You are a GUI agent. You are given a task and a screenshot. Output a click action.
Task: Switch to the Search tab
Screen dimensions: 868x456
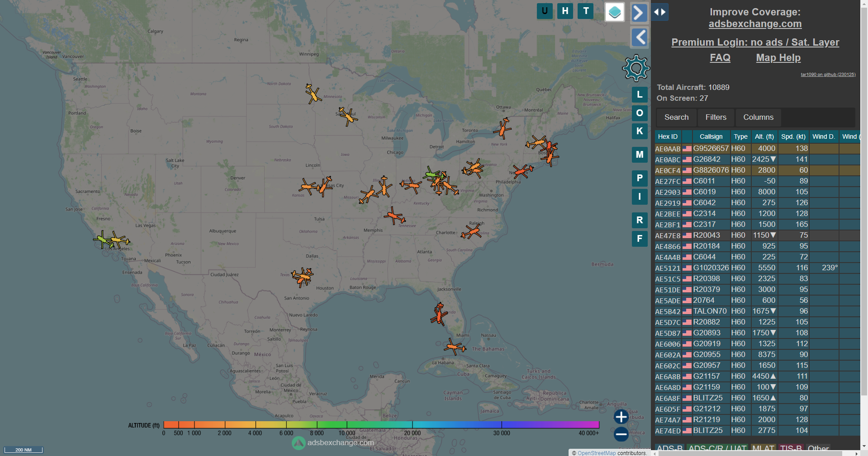[x=676, y=118]
